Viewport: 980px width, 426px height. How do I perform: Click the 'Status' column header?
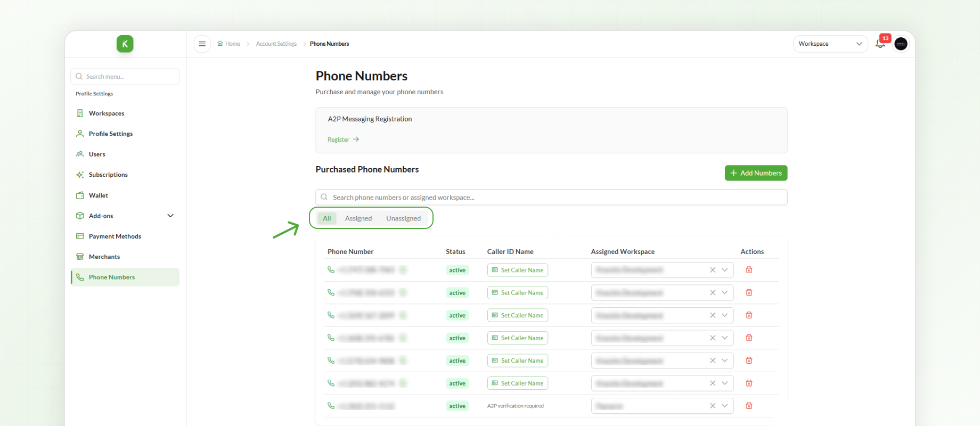pos(455,252)
